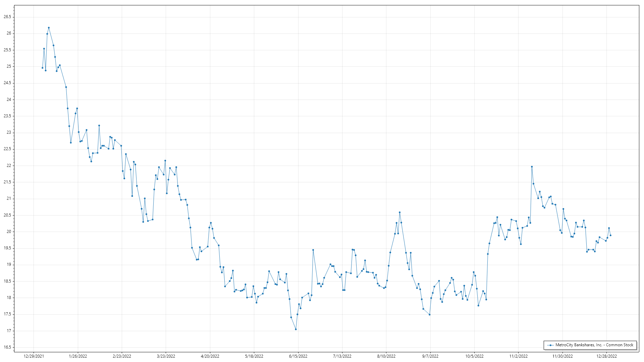The width and height of the screenshot is (644, 362).
Task: Click y-axis value 20
Action: point(9,232)
